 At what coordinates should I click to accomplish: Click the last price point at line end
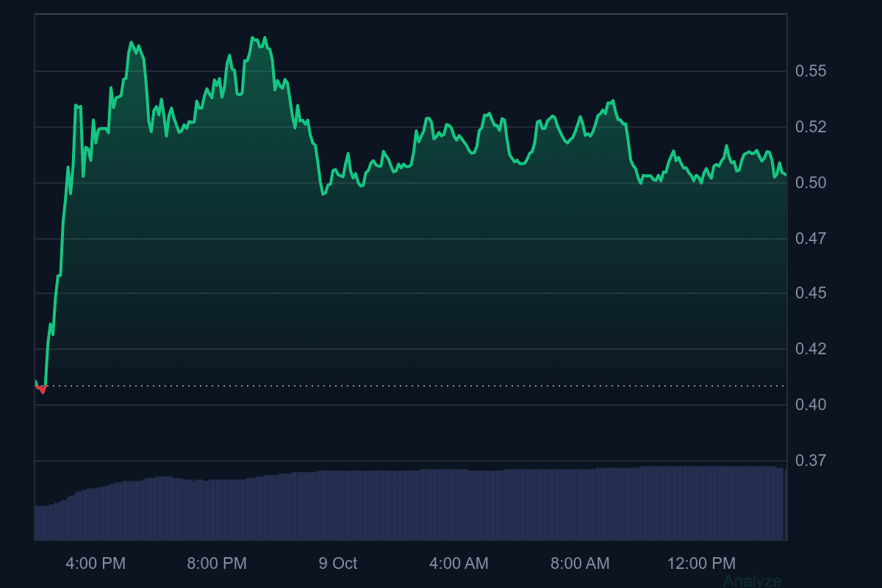[x=786, y=175]
